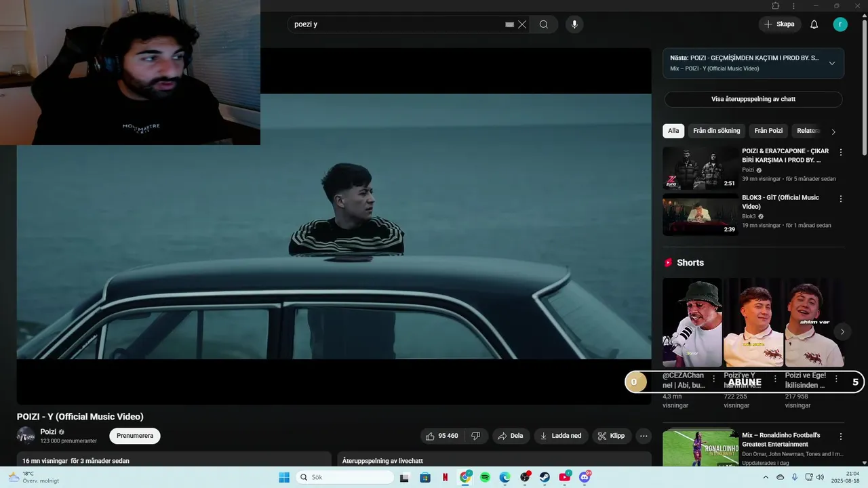Select the Relaterat filter chip
The width and height of the screenshot is (868, 488).
(x=808, y=131)
